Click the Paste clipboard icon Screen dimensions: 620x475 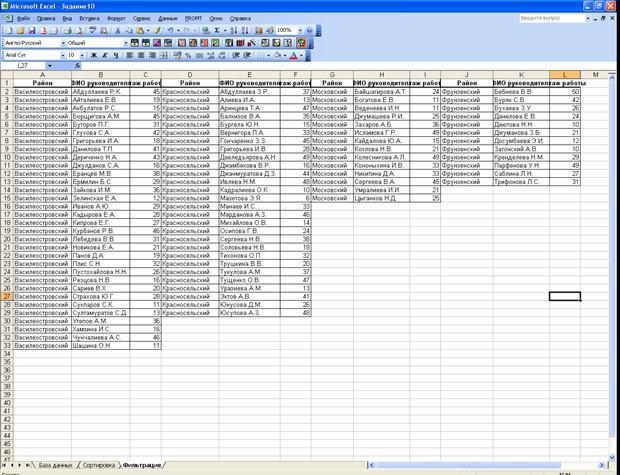click(140, 30)
